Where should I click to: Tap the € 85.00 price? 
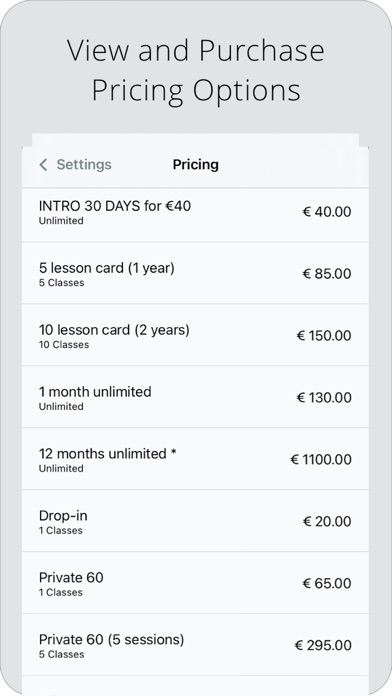click(327, 273)
